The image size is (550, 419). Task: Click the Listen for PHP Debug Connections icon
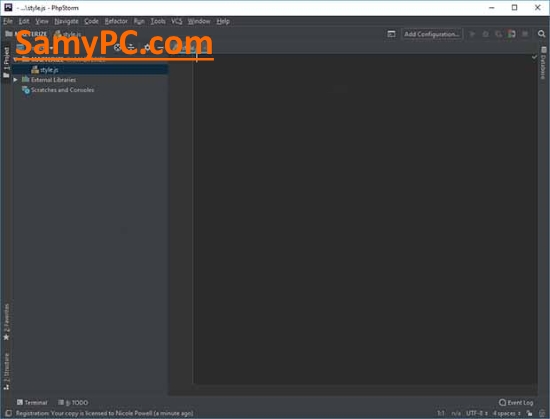[512, 34]
